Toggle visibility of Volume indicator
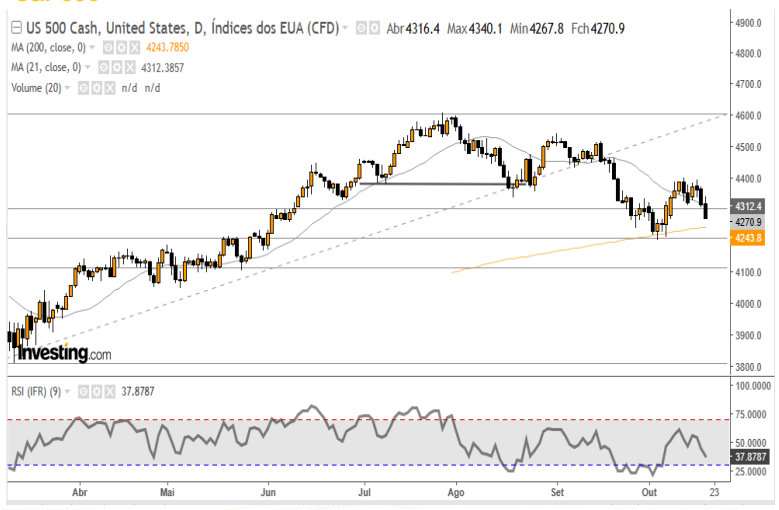This screenshot has width=779, height=510. 84,88
